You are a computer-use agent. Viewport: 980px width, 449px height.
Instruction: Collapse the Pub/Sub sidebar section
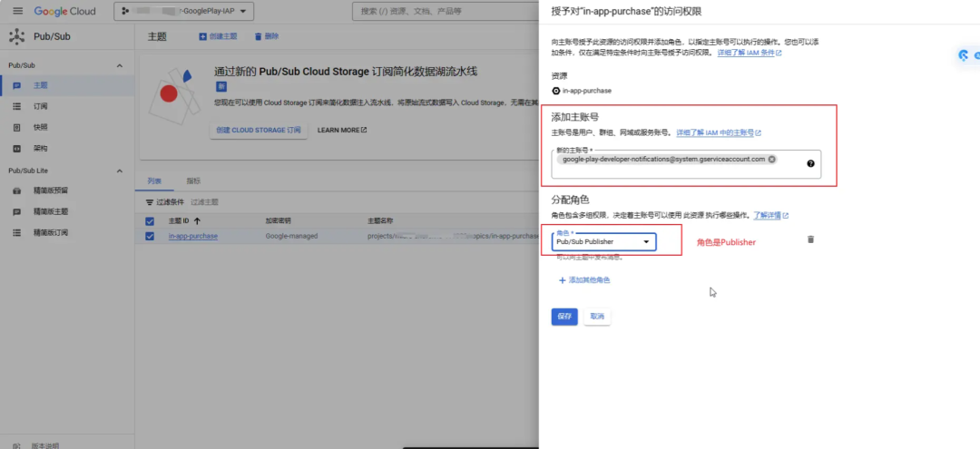[x=120, y=65]
